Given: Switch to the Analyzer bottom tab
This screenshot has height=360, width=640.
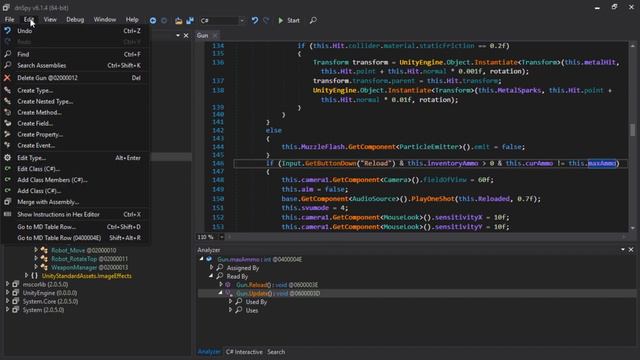Looking at the screenshot, I should click(209, 352).
